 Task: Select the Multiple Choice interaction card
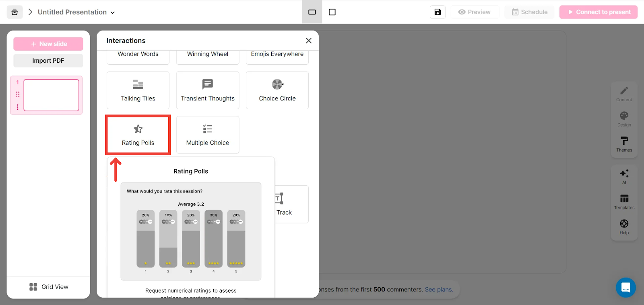(208, 135)
